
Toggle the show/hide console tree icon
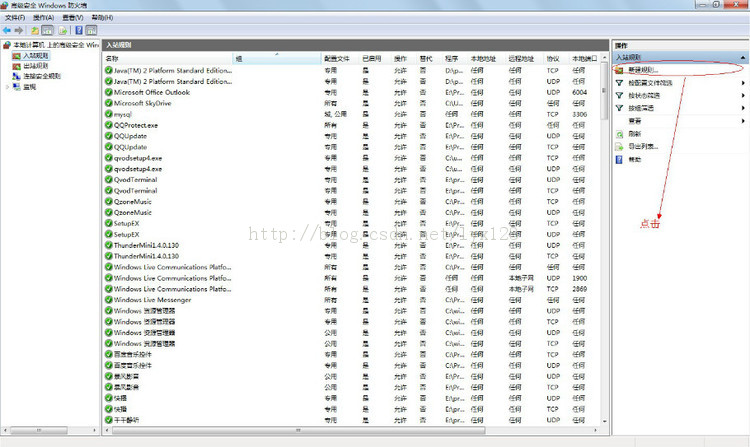pos(47,30)
